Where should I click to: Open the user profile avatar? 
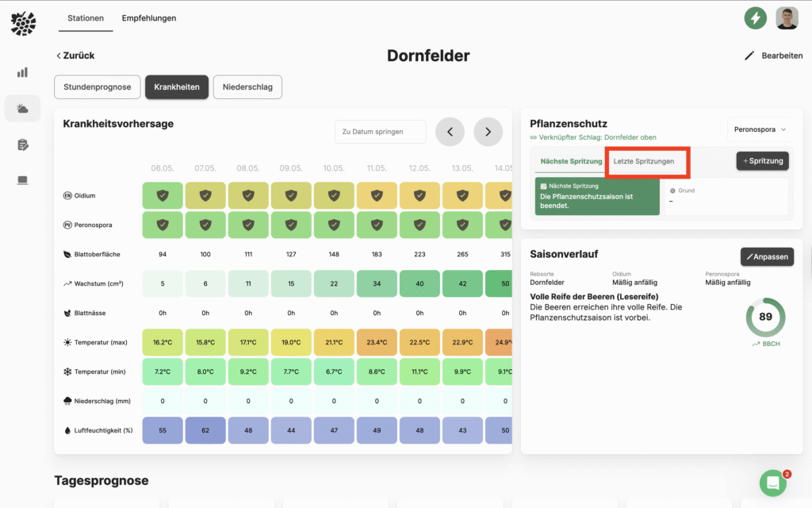(787, 17)
